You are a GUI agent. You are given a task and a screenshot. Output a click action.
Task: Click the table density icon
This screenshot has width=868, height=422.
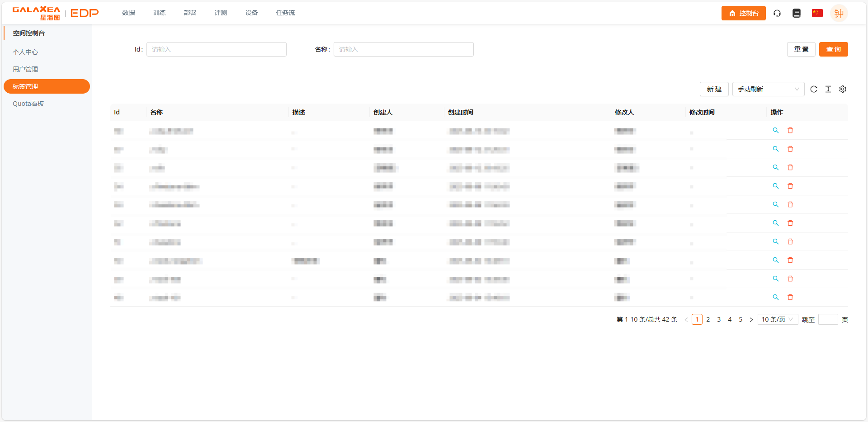pos(828,89)
